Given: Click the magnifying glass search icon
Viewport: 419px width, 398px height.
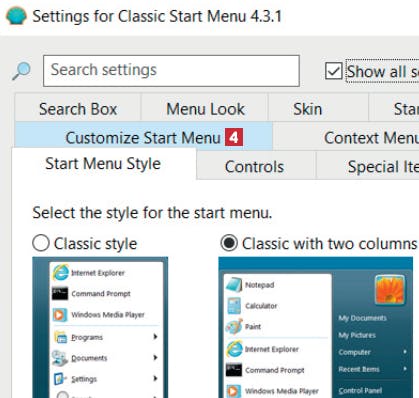Looking at the screenshot, I should pos(21,71).
